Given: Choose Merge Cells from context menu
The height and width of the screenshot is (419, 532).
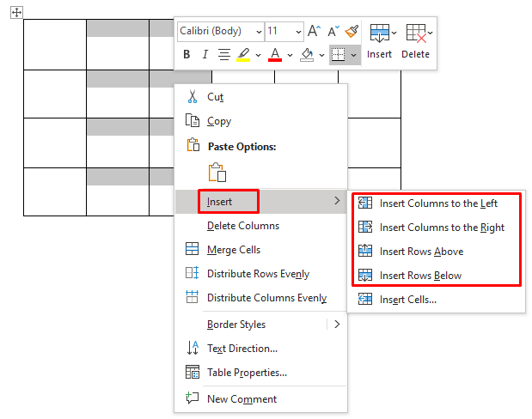Looking at the screenshot, I should [233, 250].
